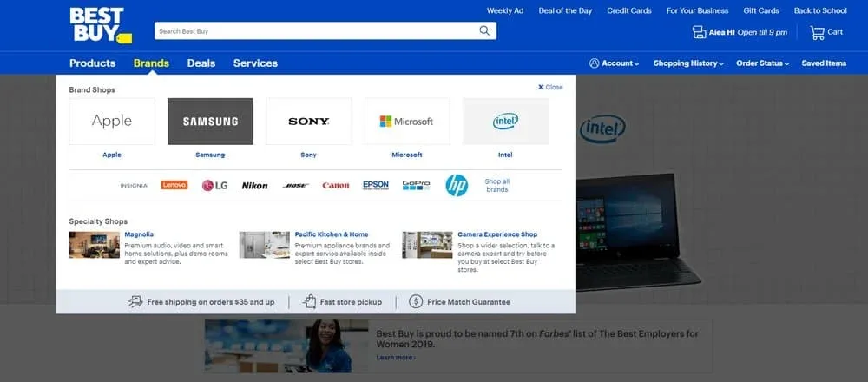Open the shopping cart icon
Screen dimensions: 868x382
point(817,32)
